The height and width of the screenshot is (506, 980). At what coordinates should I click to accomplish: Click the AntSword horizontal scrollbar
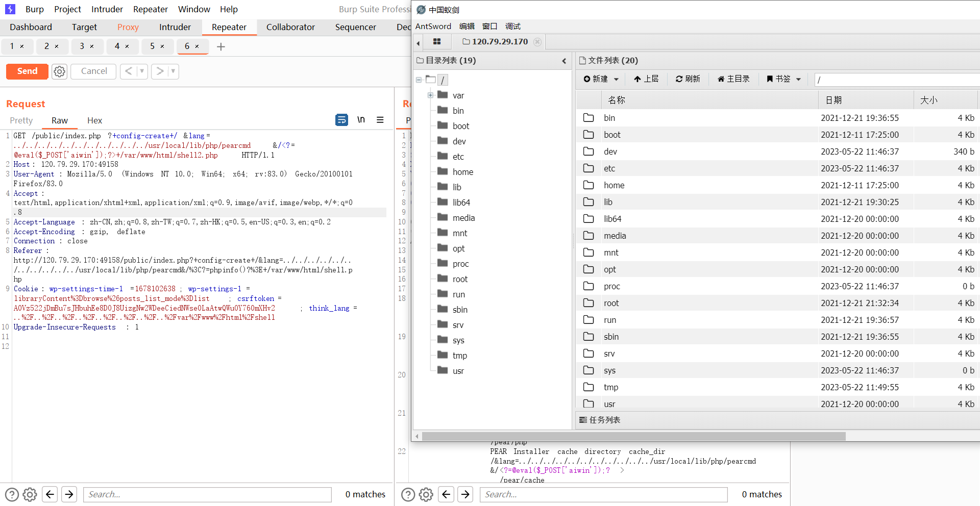pos(633,437)
